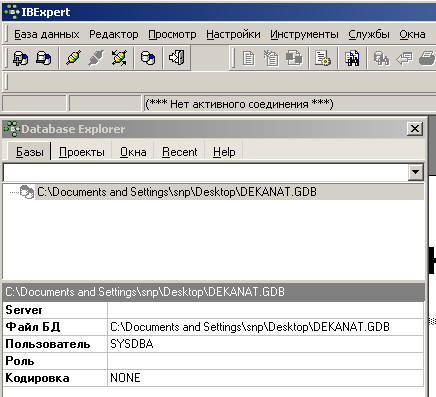Open the Просмотр menu

172,34
